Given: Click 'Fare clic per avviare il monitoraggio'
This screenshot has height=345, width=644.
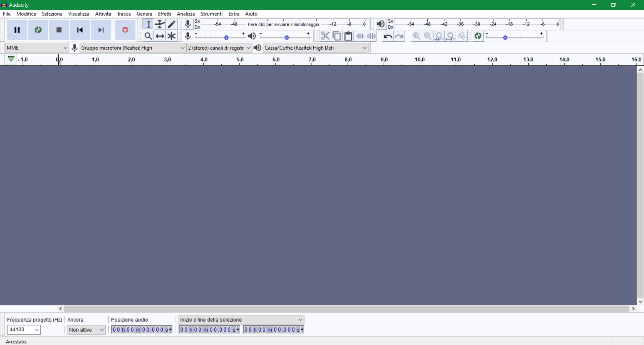Looking at the screenshot, I should pos(283,24).
